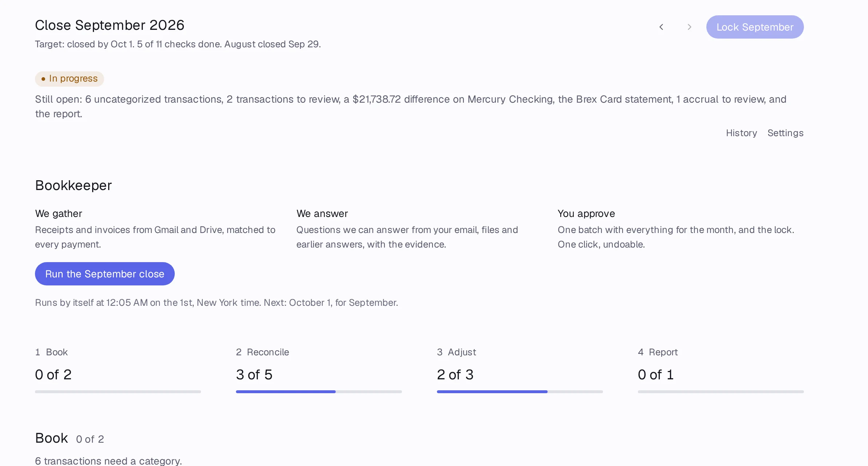Click the In progress status badge
Screen dimensions: 868x466
click(70, 79)
